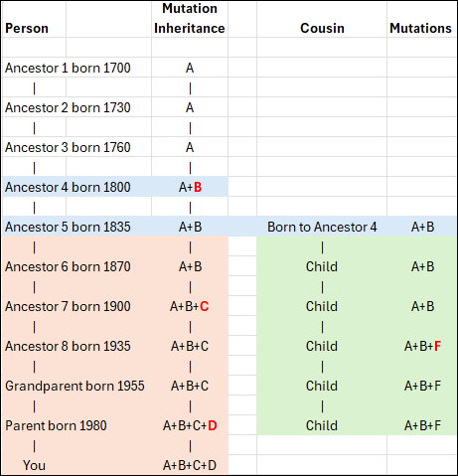Select the A+B+C+D cell with red D
Image resolution: width=458 pixels, height=476 pixels.
190,425
